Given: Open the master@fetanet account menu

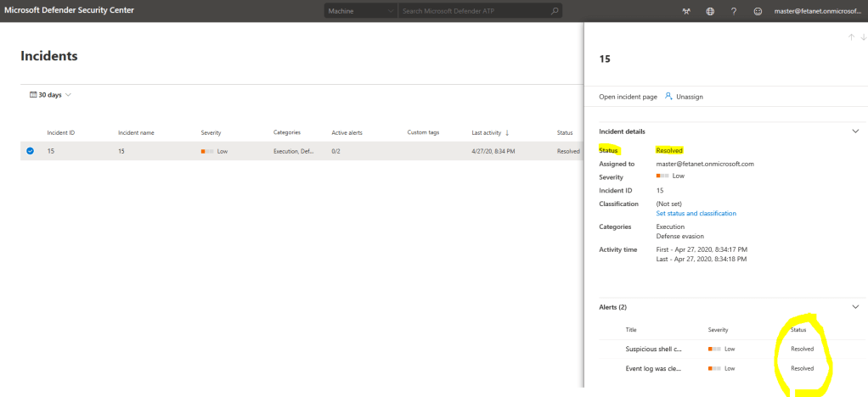Looking at the screenshot, I should (820, 11).
